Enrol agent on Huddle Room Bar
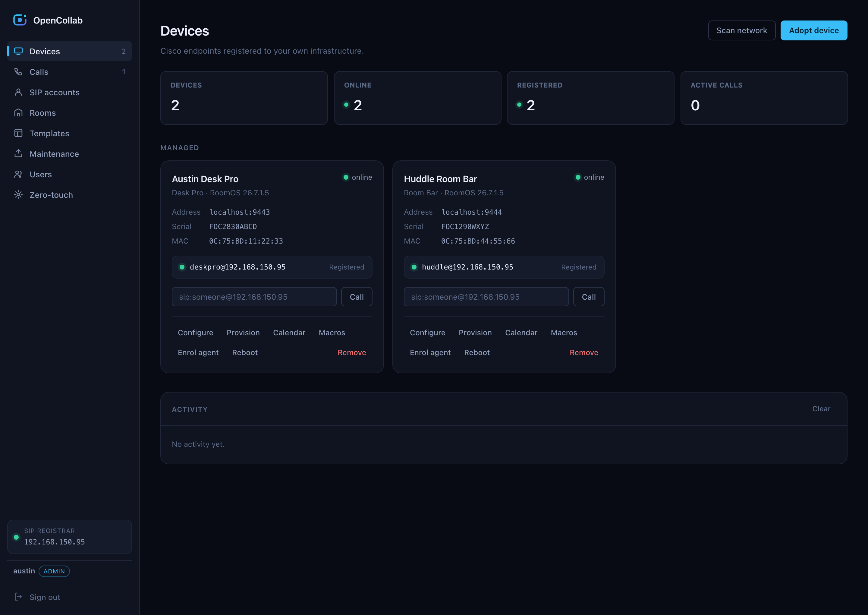 pos(430,352)
